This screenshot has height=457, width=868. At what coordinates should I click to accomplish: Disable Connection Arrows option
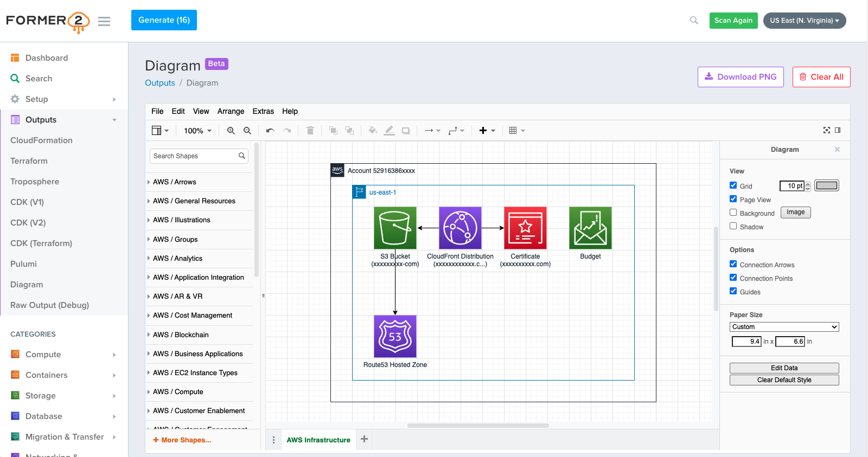pyautogui.click(x=733, y=264)
